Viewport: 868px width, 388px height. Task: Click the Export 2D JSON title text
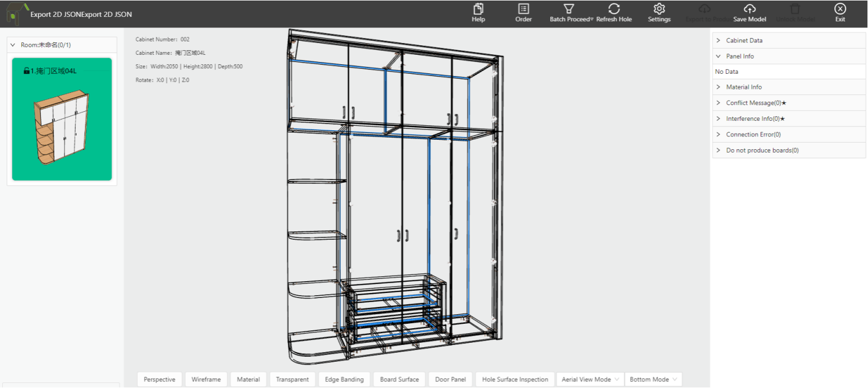81,14
